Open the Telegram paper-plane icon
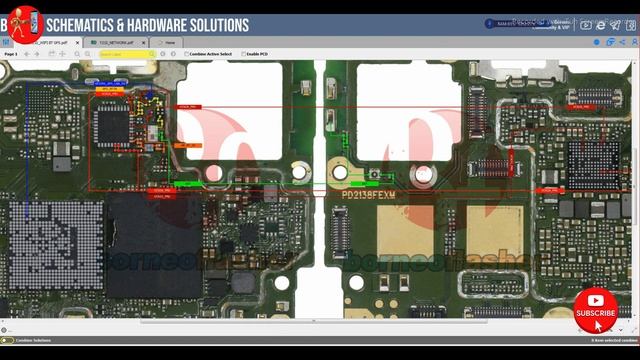Screen dimensions: 640x360 click(x=615, y=25)
